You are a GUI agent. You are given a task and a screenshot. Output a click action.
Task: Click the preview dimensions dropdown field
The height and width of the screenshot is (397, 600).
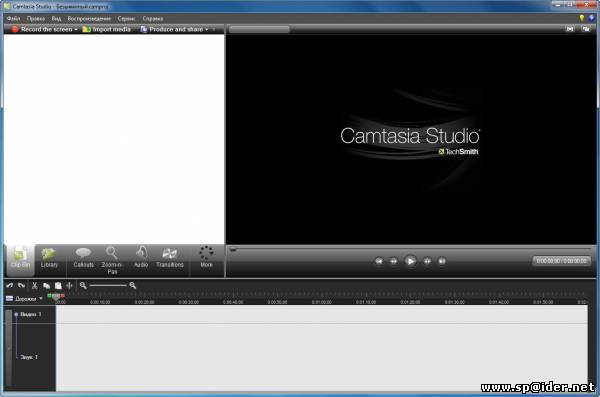(259, 29)
